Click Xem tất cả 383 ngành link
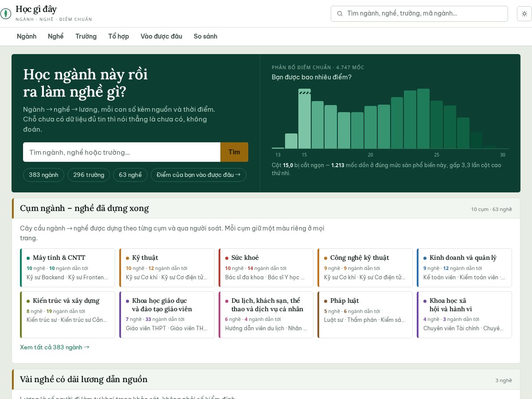The width and height of the screenshot is (532, 399). pos(55,347)
